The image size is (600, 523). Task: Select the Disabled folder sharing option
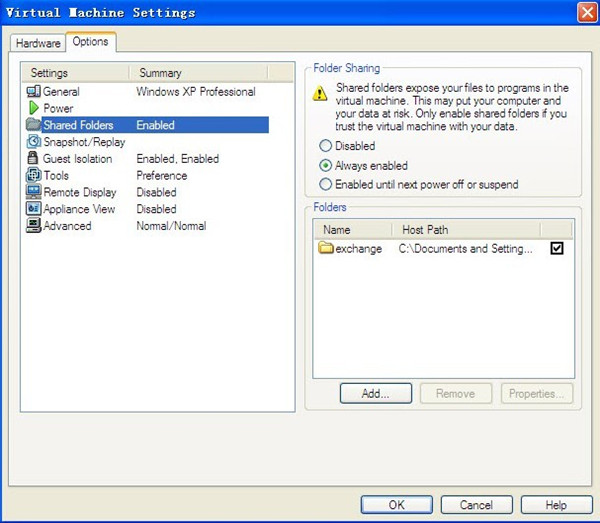[x=325, y=146]
